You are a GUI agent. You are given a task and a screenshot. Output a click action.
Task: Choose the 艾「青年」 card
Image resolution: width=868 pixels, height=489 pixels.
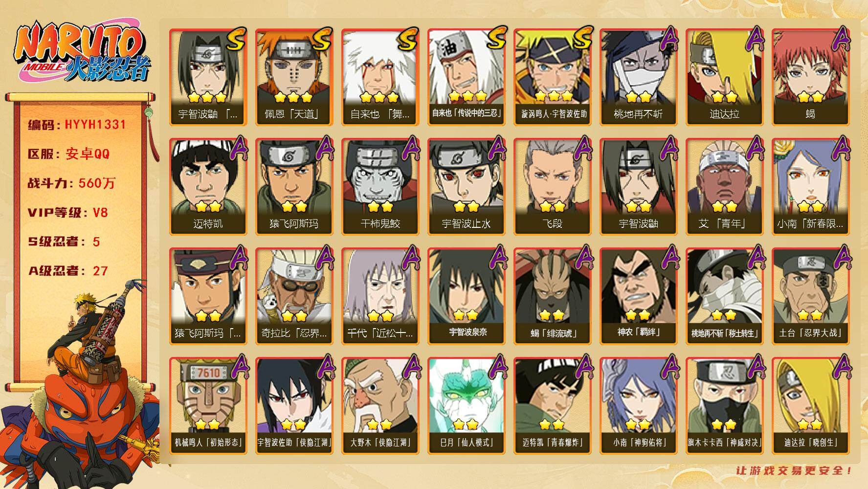(x=725, y=187)
